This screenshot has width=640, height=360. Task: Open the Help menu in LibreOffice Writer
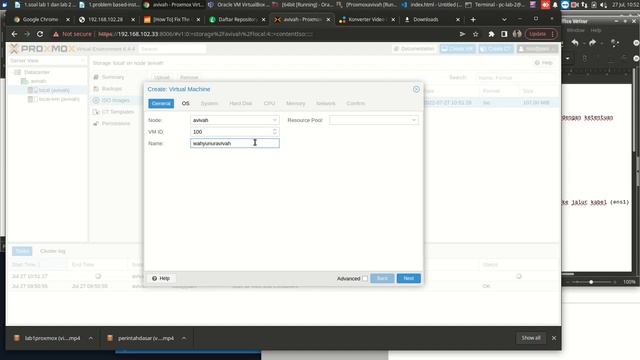(596, 30)
